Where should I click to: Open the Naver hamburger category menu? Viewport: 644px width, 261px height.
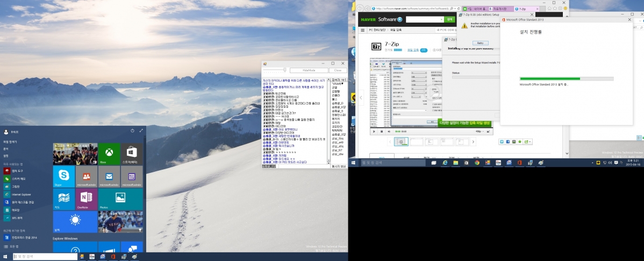click(363, 30)
